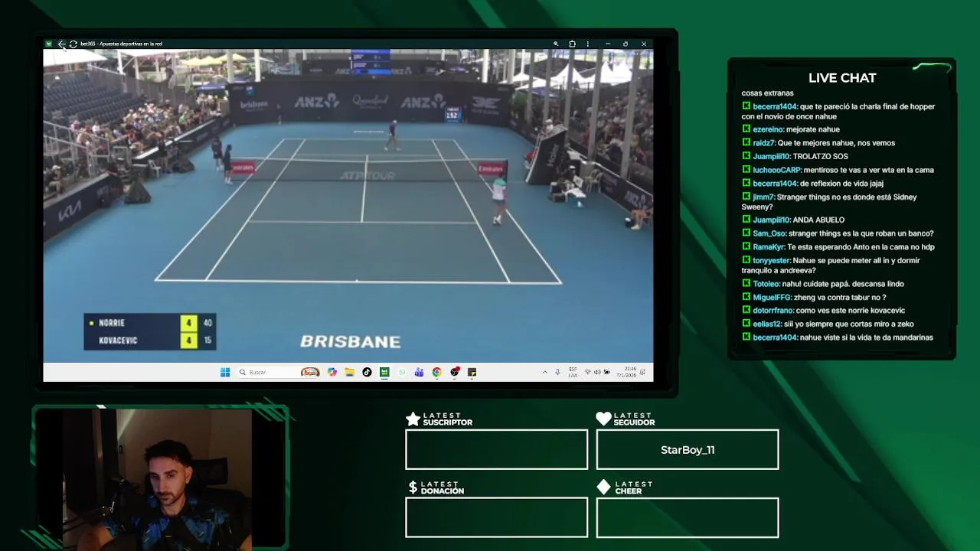Viewport: 980px width, 551px height.
Task: Show hidden system tray icons
Action: pos(545,373)
